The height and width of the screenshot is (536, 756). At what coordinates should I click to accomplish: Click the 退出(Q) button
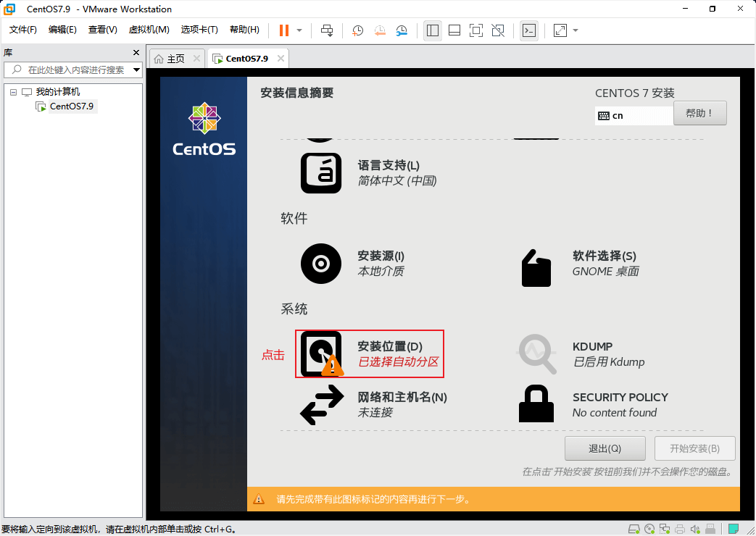(605, 449)
